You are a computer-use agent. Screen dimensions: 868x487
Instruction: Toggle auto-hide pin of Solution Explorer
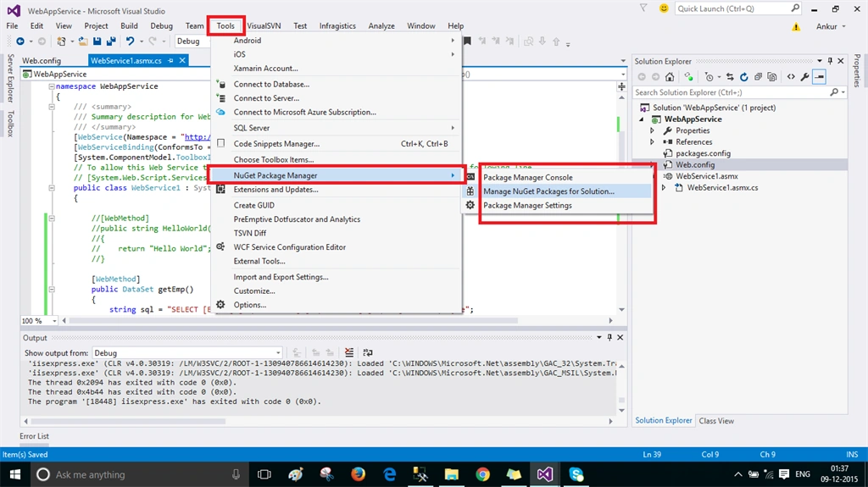(830, 61)
